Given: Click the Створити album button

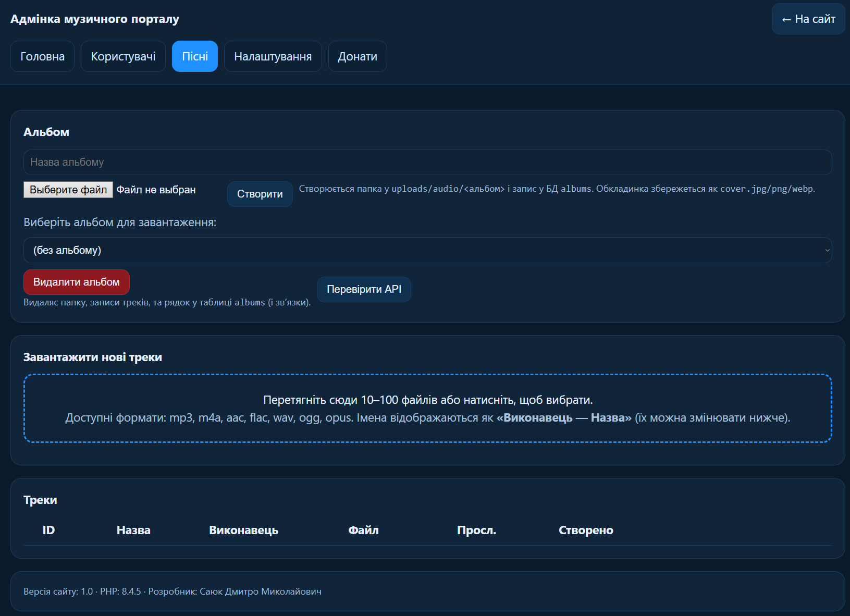Looking at the screenshot, I should 260,194.
